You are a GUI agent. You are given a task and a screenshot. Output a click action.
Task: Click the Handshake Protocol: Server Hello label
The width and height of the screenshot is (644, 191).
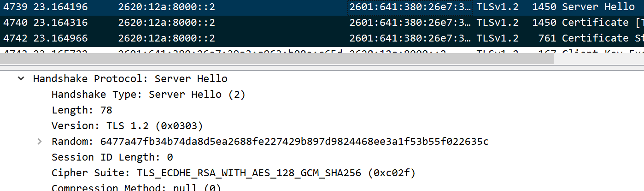click(x=130, y=79)
